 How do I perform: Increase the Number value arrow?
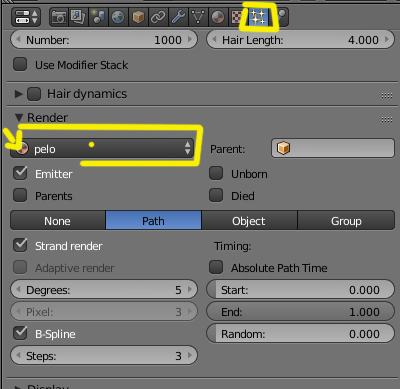(x=190, y=40)
